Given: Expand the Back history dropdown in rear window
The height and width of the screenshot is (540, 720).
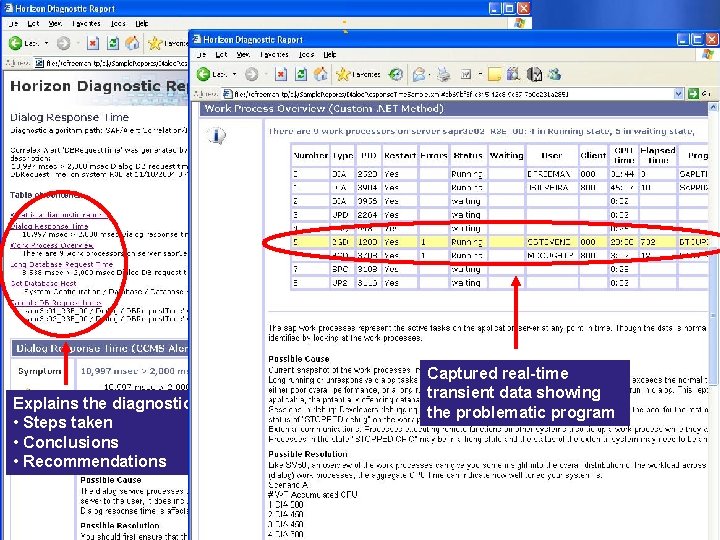Looking at the screenshot, I should pos(46,43).
